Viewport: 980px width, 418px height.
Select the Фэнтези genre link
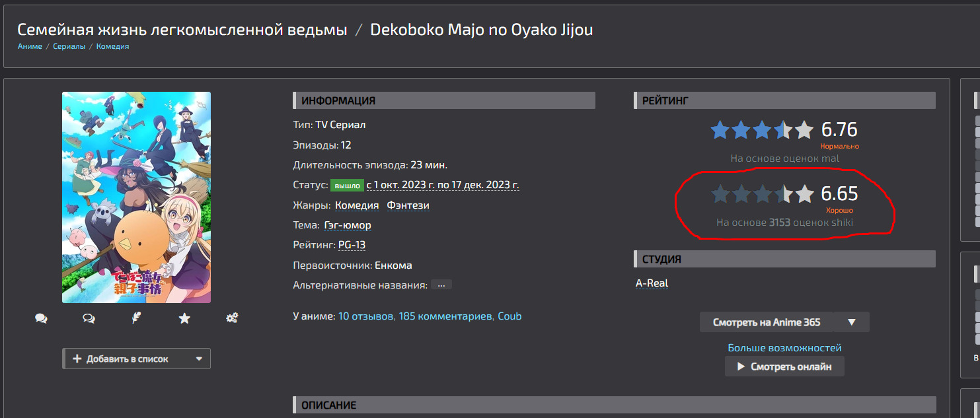pyautogui.click(x=408, y=205)
